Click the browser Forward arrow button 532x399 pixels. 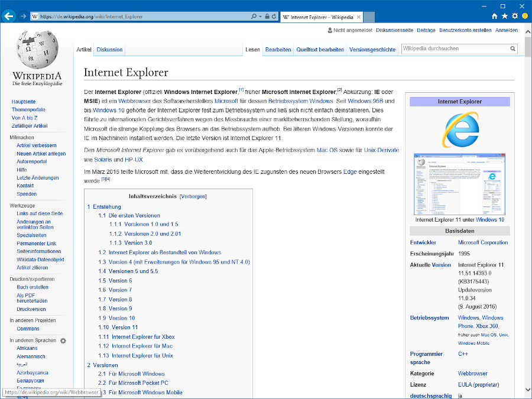click(22, 17)
